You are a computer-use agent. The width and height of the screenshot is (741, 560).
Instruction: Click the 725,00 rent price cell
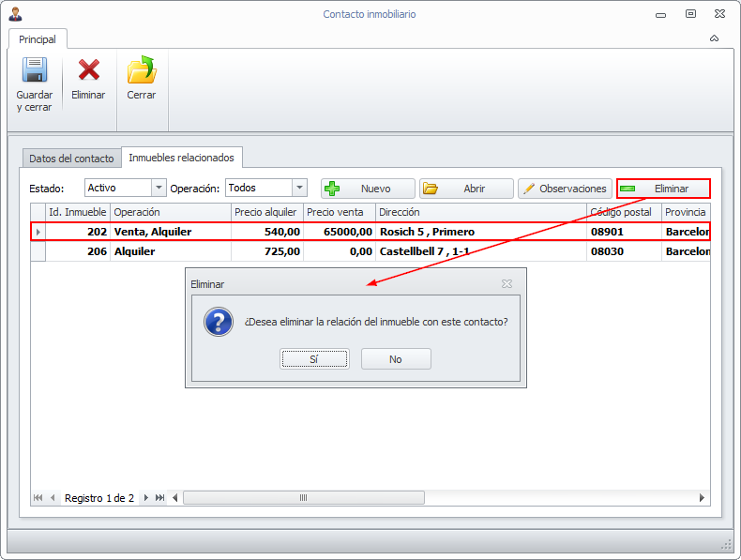[267, 251]
